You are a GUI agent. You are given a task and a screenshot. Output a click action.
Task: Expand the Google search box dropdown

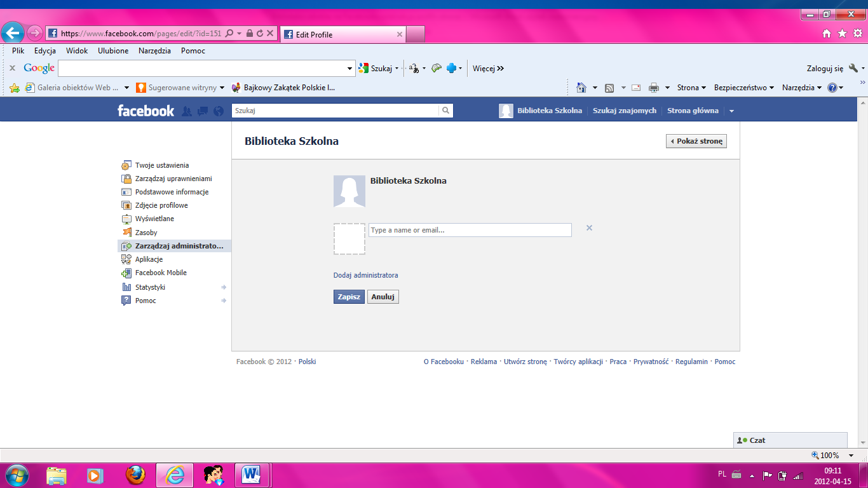[x=350, y=68]
